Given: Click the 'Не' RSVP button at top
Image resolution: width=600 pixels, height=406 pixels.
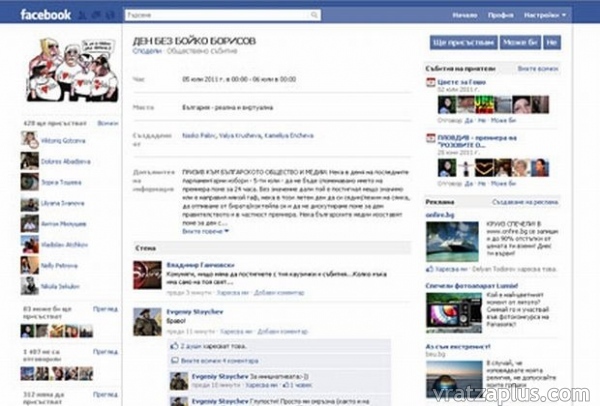Looking at the screenshot, I should point(551,42).
